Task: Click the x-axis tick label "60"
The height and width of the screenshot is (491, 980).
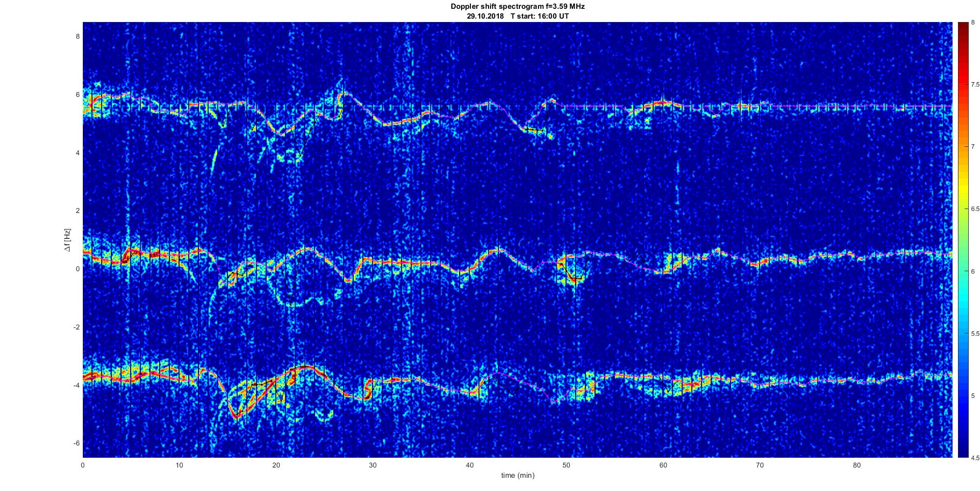Action: click(x=663, y=466)
